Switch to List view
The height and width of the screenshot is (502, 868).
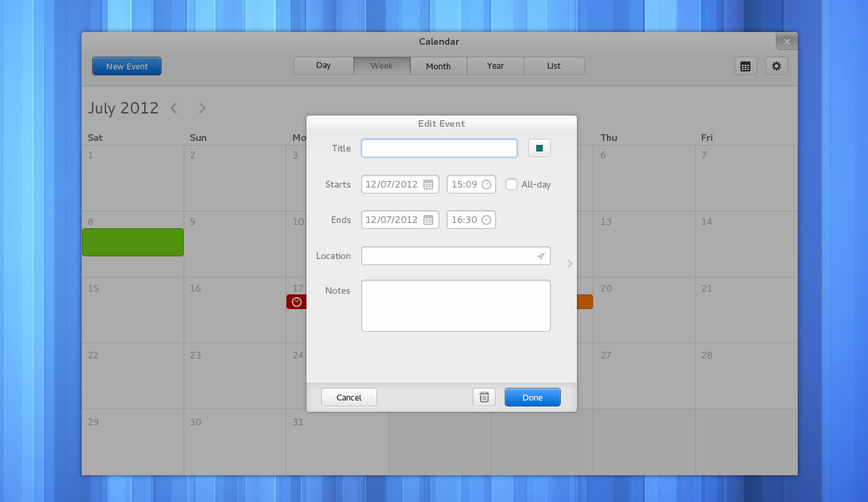[x=554, y=66]
